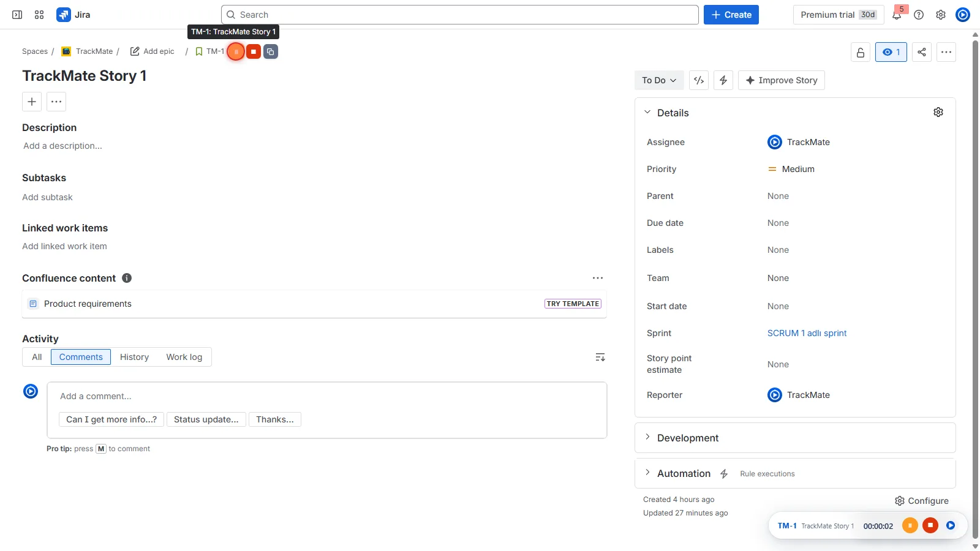Click Add epic in breadcrumb
The height and width of the screenshot is (551, 980).
coord(153,51)
